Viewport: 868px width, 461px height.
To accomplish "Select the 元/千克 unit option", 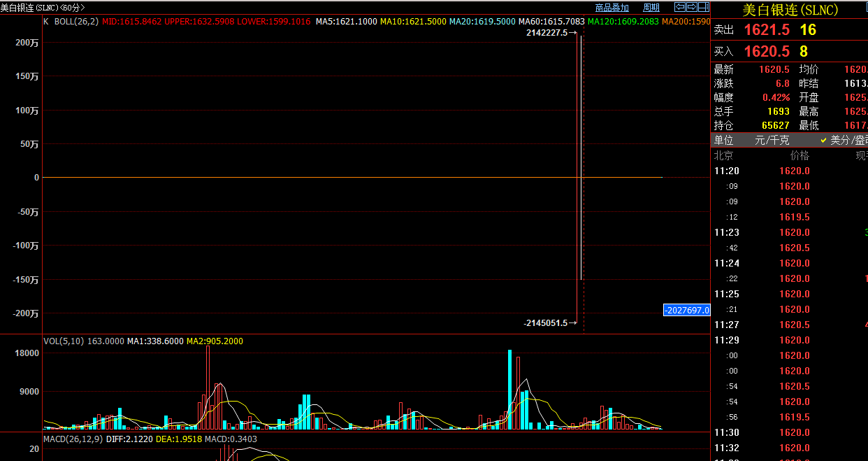I will 773,140.
